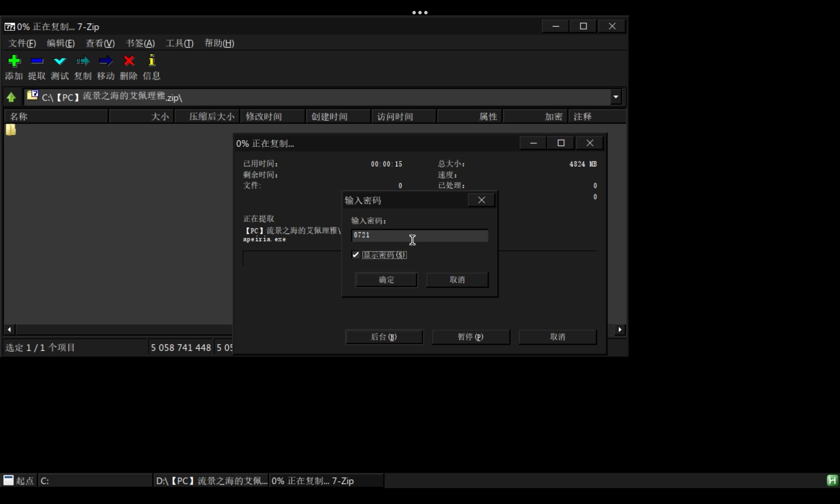Click the left scroll arrow of file list

point(9,330)
